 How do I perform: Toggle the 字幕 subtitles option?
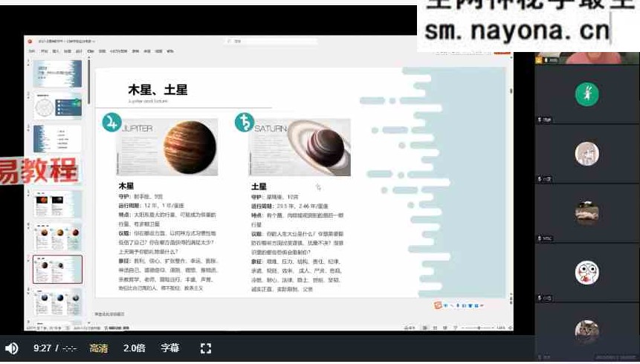coord(169,348)
